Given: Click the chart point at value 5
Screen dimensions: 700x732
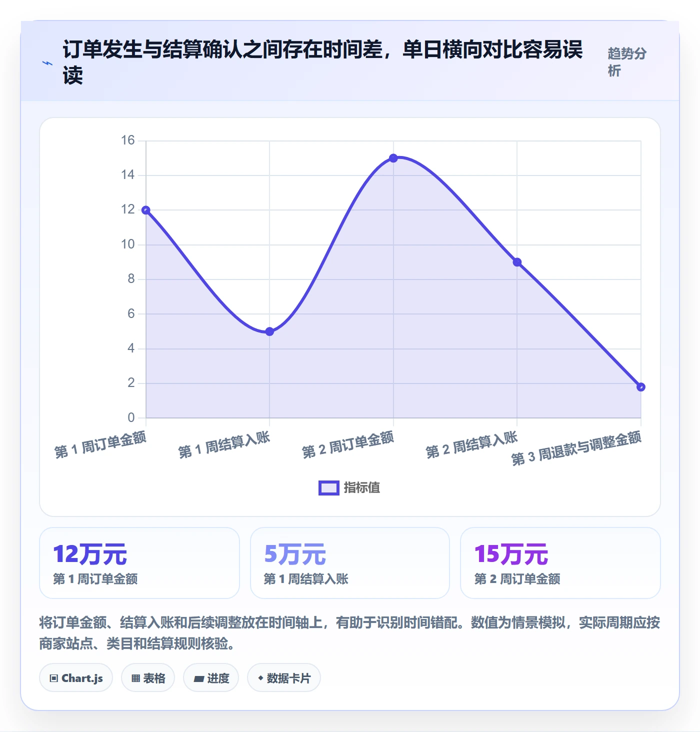Looking at the screenshot, I should tap(269, 331).
